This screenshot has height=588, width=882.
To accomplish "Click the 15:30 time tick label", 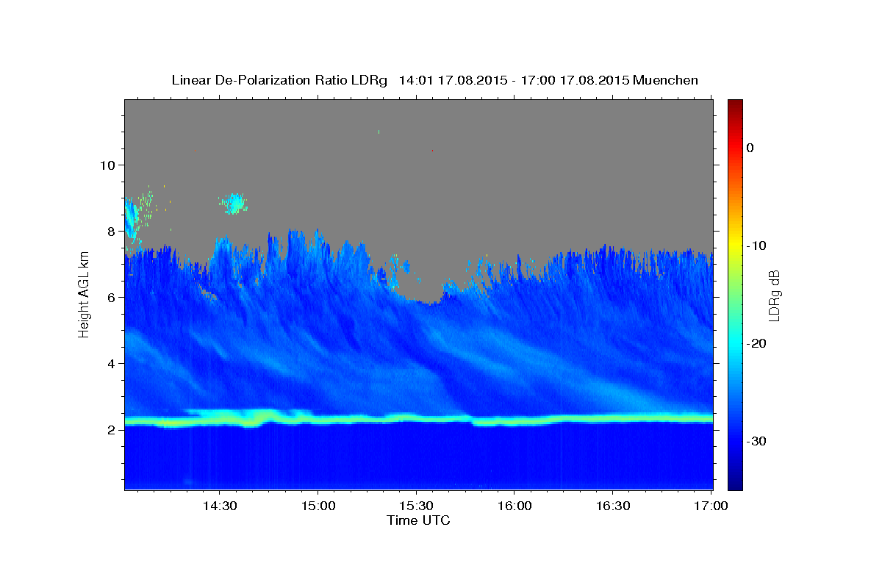I will point(416,506).
